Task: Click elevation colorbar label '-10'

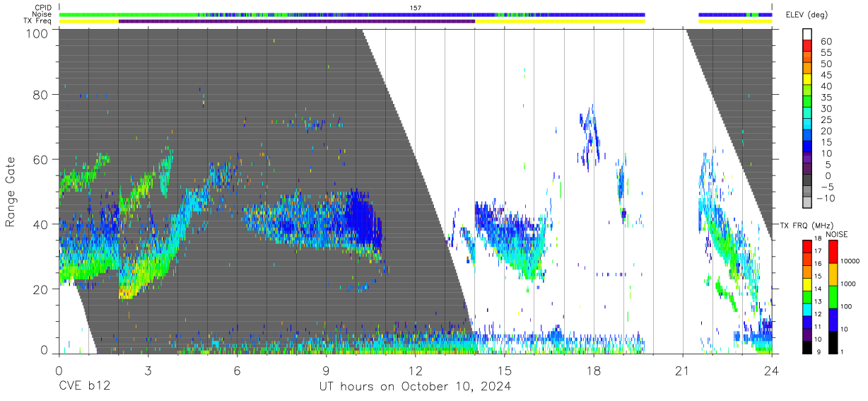Action: [824, 198]
